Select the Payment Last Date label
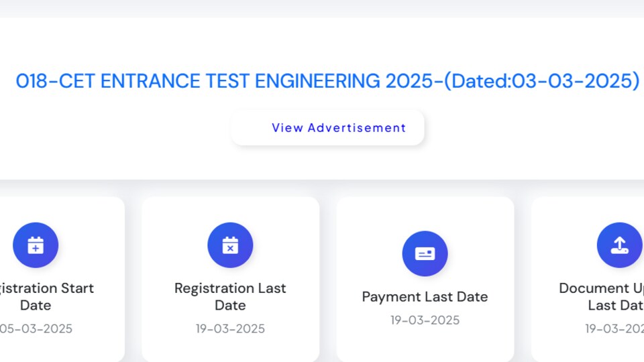 coord(425,297)
